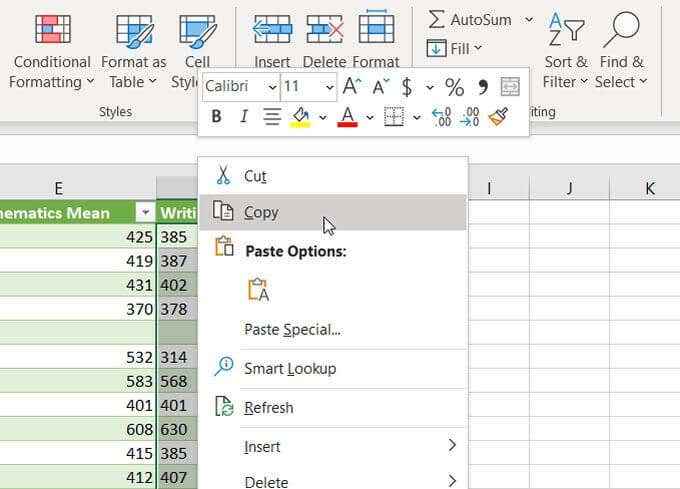Choose Smart Lookup from context menu
The image size is (680, 489).
coord(333,368)
